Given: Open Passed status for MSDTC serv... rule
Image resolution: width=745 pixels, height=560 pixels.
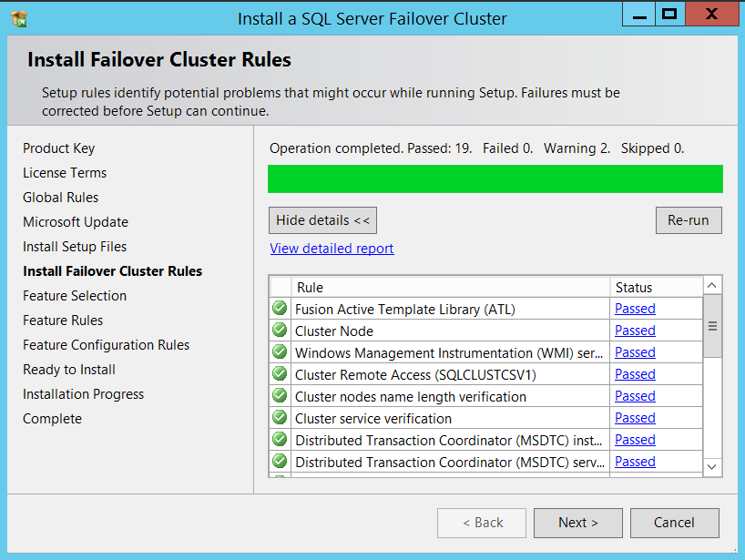Looking at the screenshot, I should point(635,462).
